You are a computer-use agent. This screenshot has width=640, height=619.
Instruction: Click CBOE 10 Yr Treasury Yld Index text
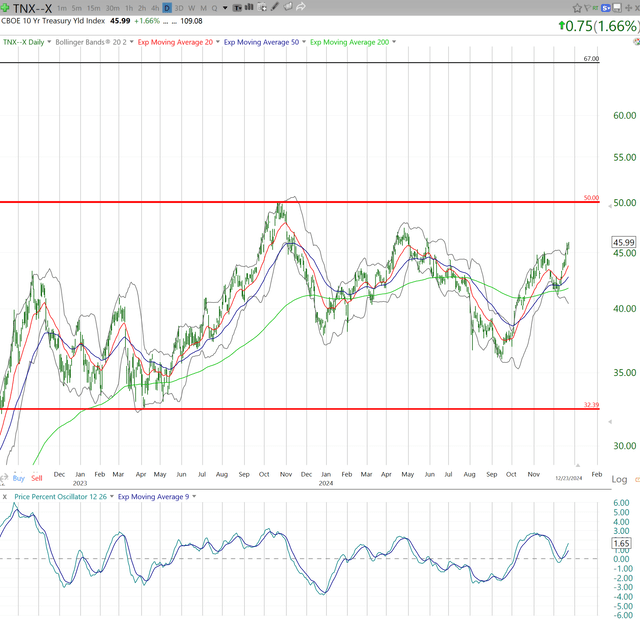pos(53,21)
